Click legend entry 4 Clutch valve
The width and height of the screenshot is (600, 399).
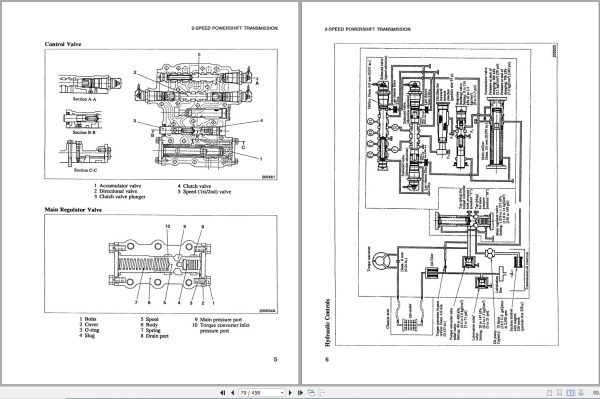tap(194, 186)
